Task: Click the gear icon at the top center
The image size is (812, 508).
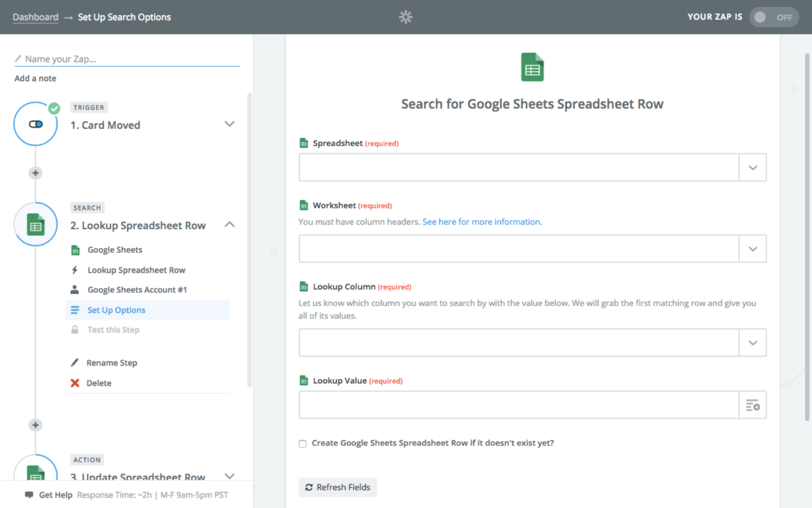Action: 406,17
